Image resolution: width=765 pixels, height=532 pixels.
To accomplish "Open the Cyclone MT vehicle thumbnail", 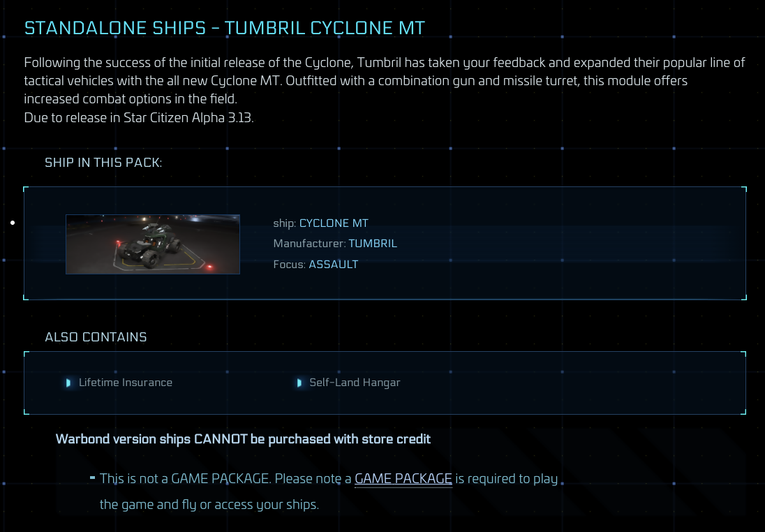I will 153,244.
